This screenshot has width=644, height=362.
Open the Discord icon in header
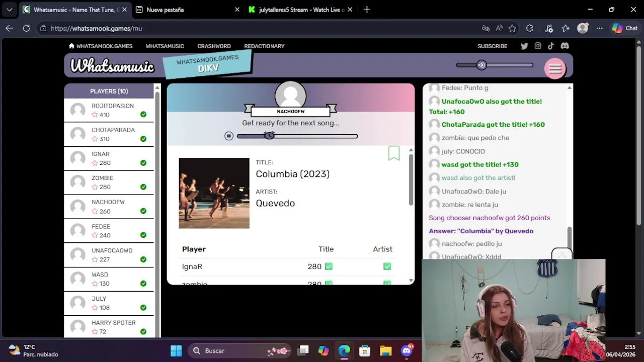coord(565,46)
